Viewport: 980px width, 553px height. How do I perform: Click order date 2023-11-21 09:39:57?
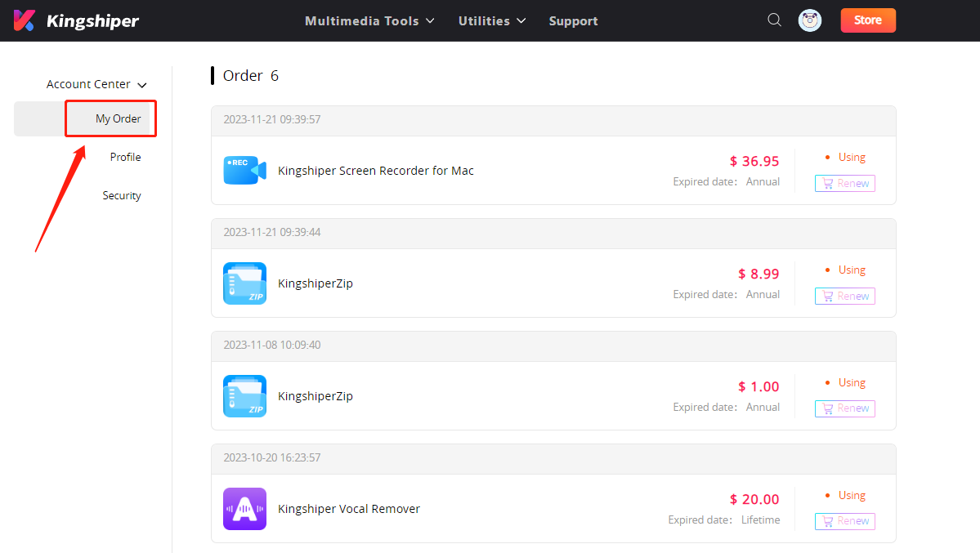(x=272, y=119)
